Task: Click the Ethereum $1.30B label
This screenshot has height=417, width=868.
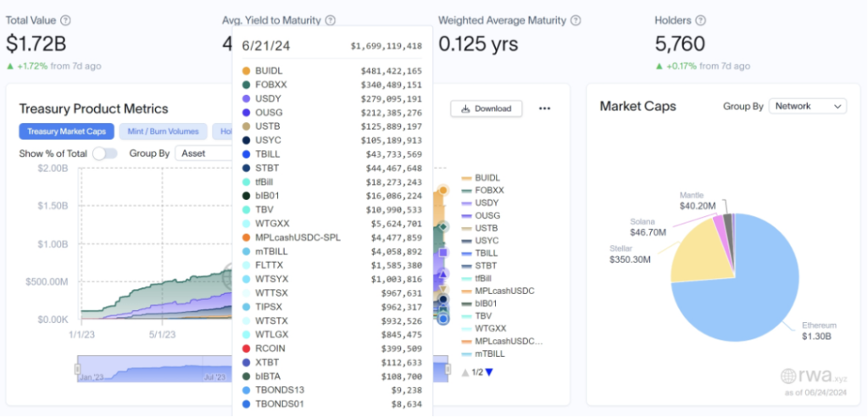Action: click(x=820, y=331)
